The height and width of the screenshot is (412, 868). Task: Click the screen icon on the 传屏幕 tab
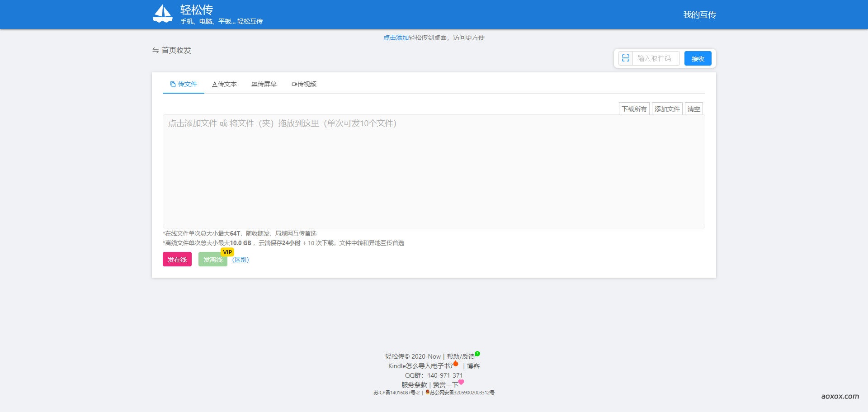click(x=254, y=84)
